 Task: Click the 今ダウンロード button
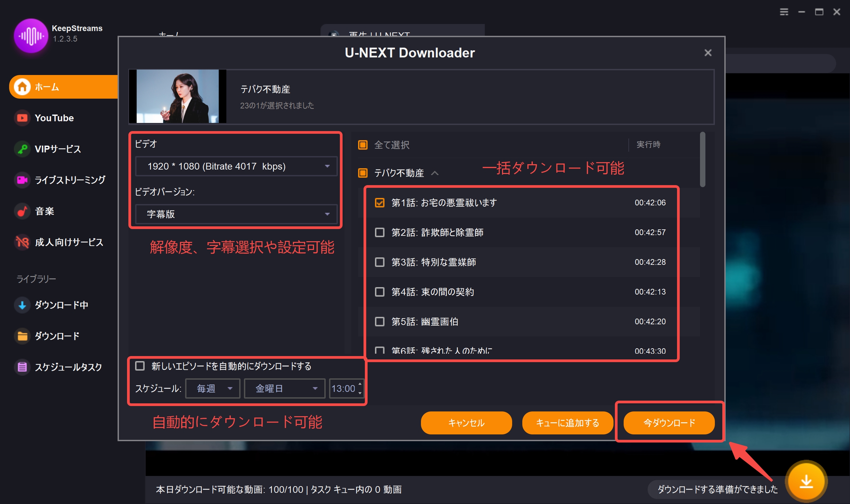669,423
